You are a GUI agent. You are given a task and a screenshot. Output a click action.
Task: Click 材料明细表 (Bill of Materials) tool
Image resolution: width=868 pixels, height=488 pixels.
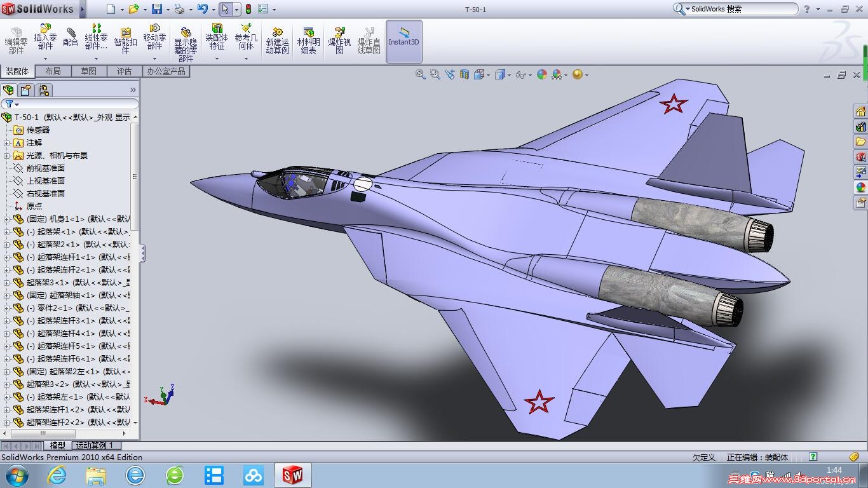point(308,41)
